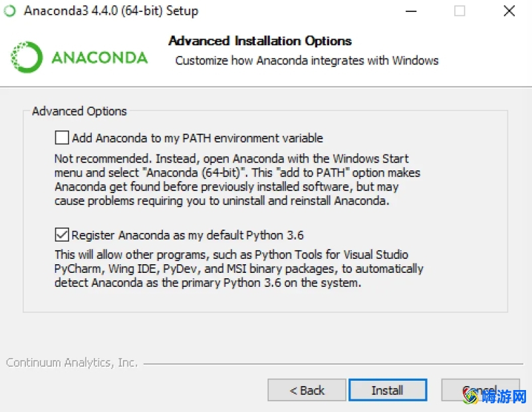The width and height of the screenshot is (532, 412).
Task: Click the Anaconda ring icon in title bar
Action: click(x=10, y=11)
